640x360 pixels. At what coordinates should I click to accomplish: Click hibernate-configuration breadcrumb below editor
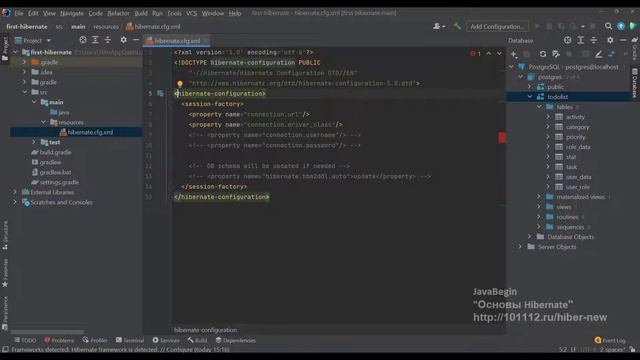coord(205,330)
